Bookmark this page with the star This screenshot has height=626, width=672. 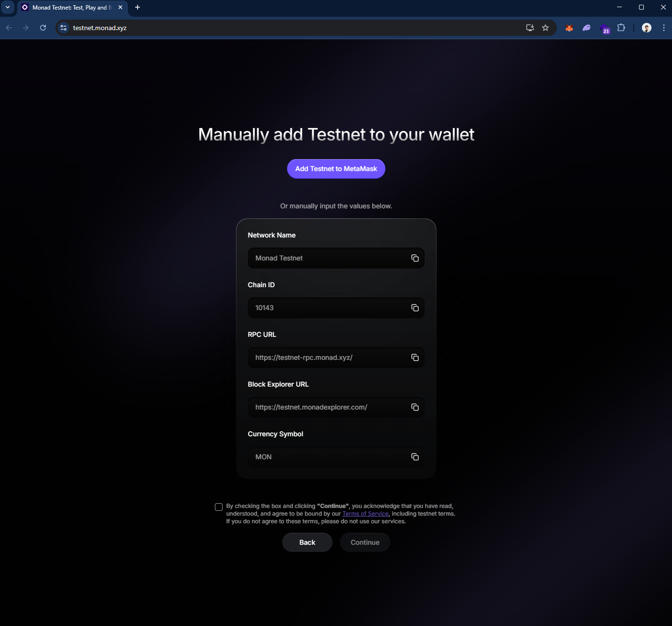point(545,28)
